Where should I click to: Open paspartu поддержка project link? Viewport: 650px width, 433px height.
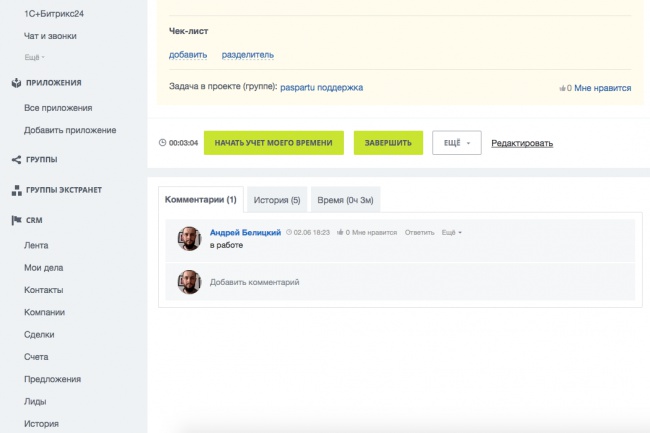point(322,87)
